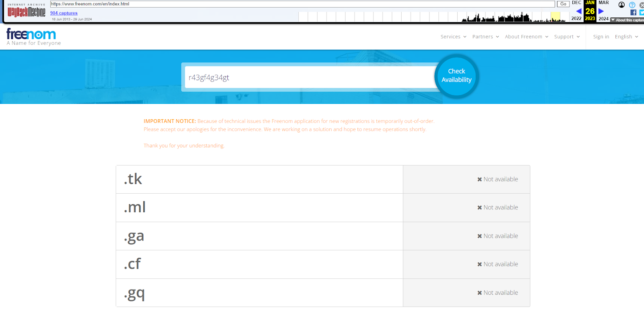This screenshot has height=325, width=644.
Task: Open Wayback help question mark icon
Action: click(632, 5)
